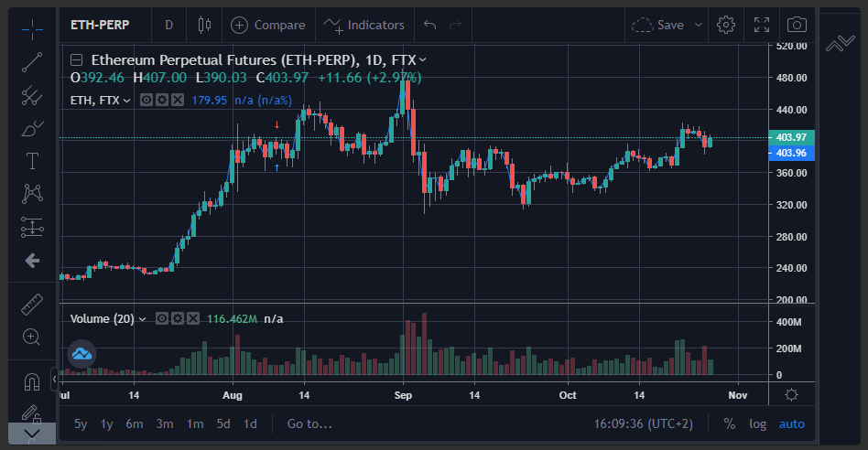This screenshot has height=450, width=868.
Task: Collapse the left drawing toolbar handle
Action: point(54,380)
